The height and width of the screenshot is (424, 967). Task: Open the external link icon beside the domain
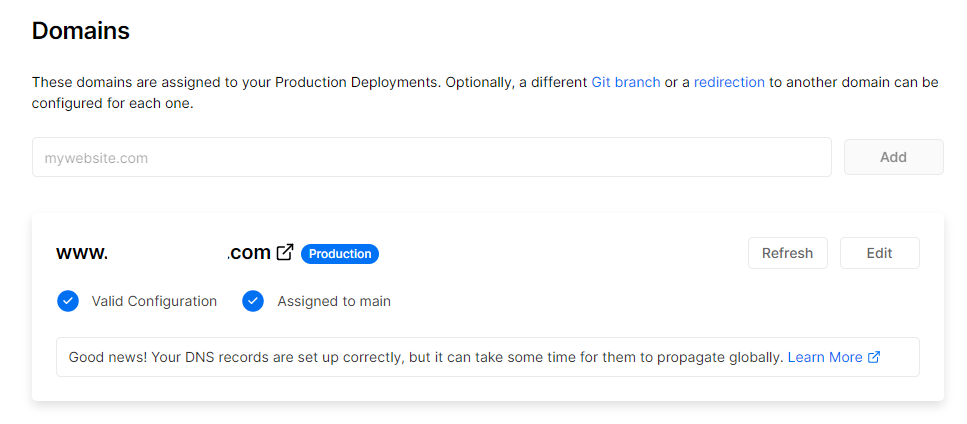point(285,252)
